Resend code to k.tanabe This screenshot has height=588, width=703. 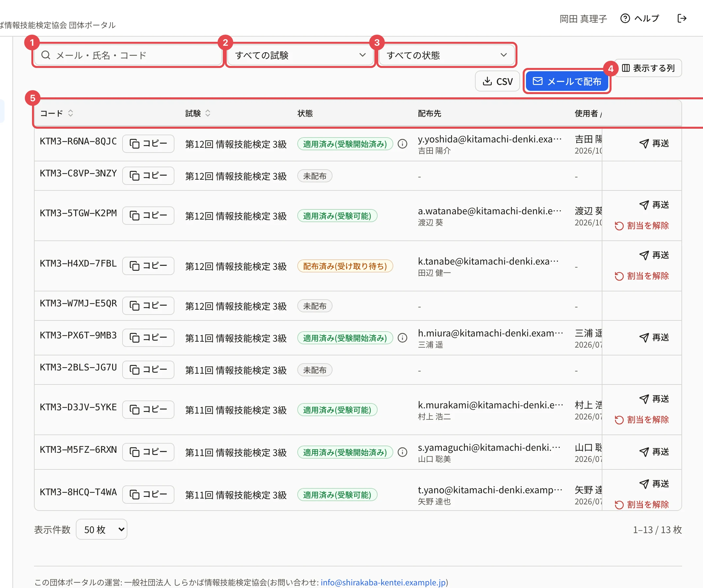click(654, 255)
